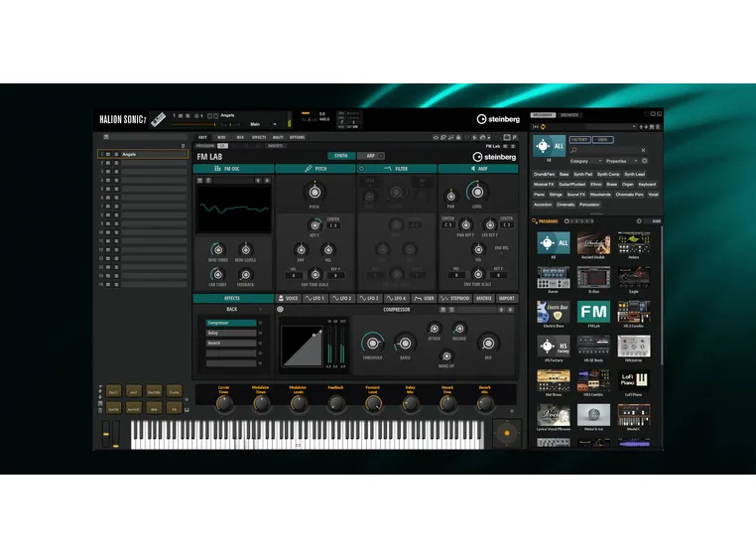Screen dimensions: 756x558
Task: Switch to the ARP page
Action: click(370, 156)
